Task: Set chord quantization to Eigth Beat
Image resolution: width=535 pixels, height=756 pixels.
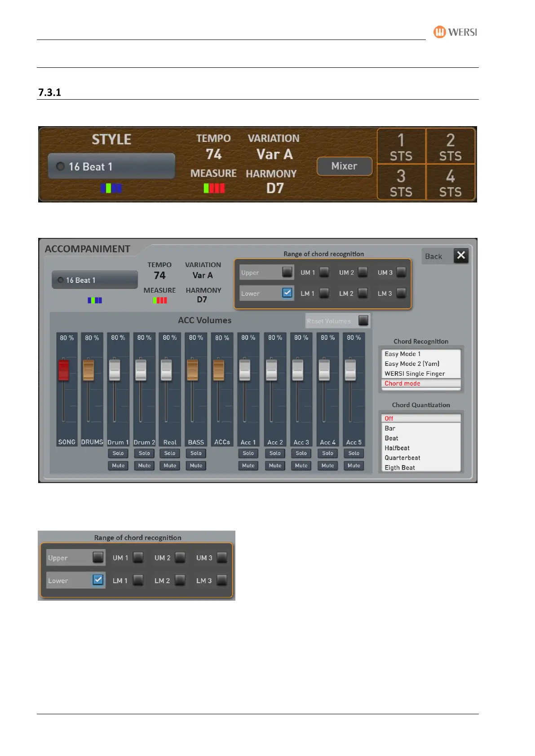Action: click(x=421, y=467)
